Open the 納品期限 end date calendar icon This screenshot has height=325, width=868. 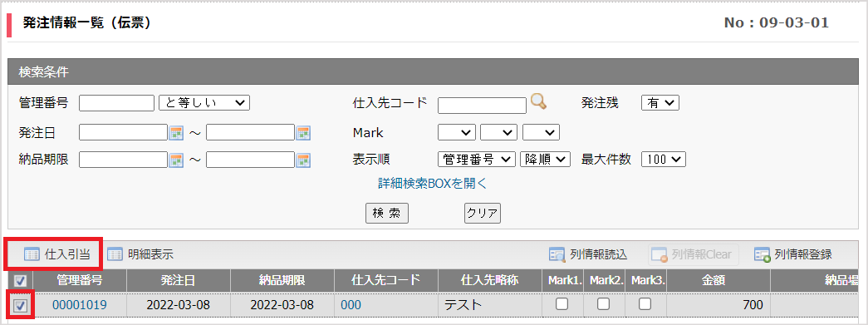(x=303, y=160)
